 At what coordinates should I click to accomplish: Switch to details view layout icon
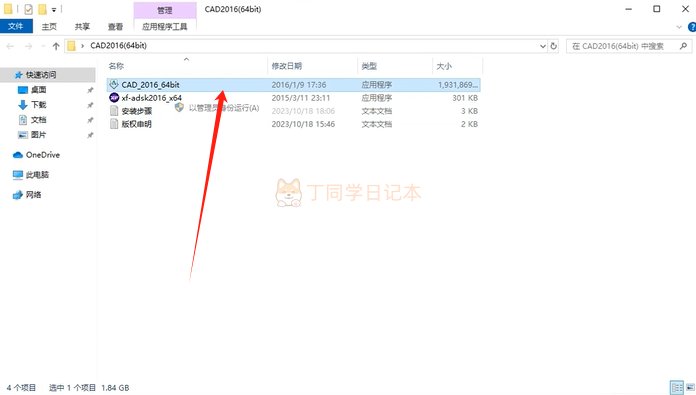(x=676, y=388)
